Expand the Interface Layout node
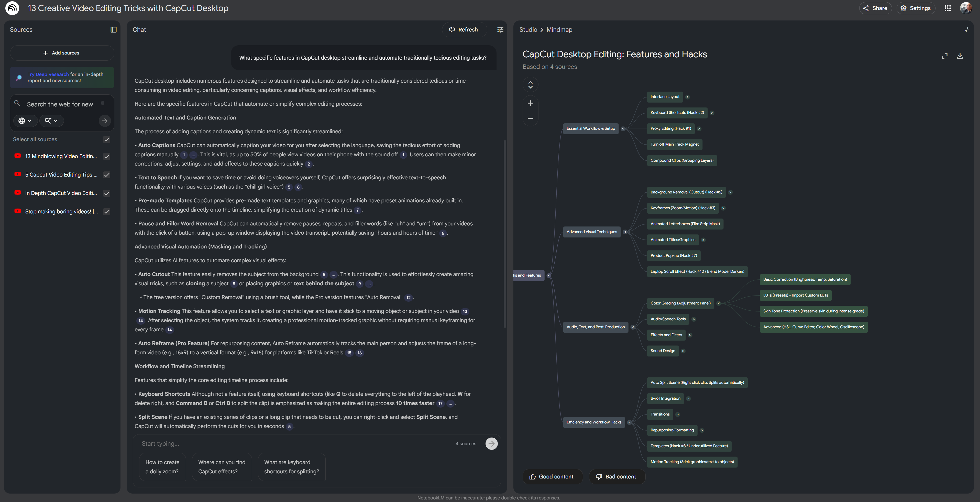This screenshot has height=502, width=980. [x=687, y=97]
